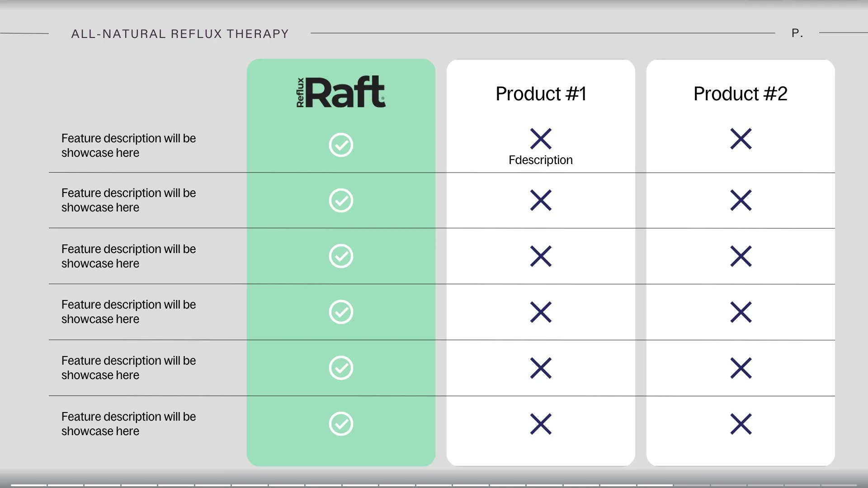Select fourth row feature description text
This screenshot has width=868, height=488.
[x=129, y=312]
